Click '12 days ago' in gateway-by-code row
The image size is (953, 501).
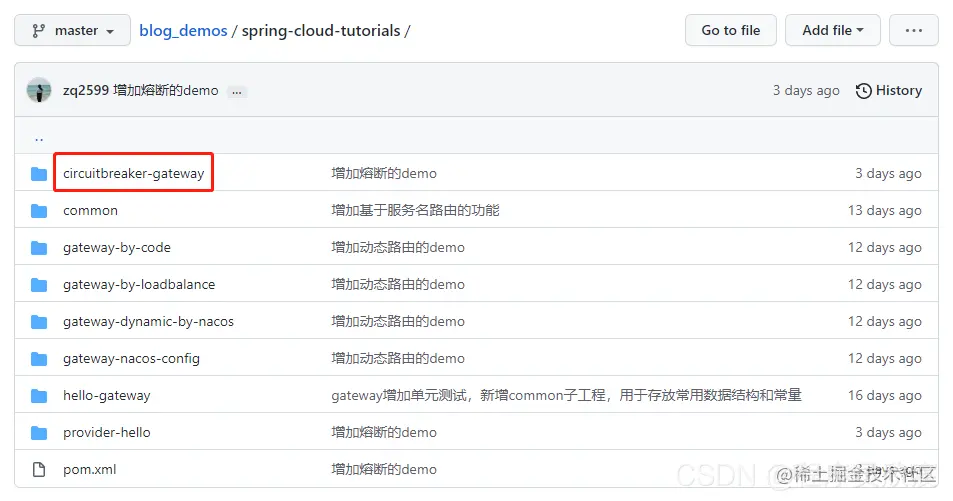[x=885, y=247]
